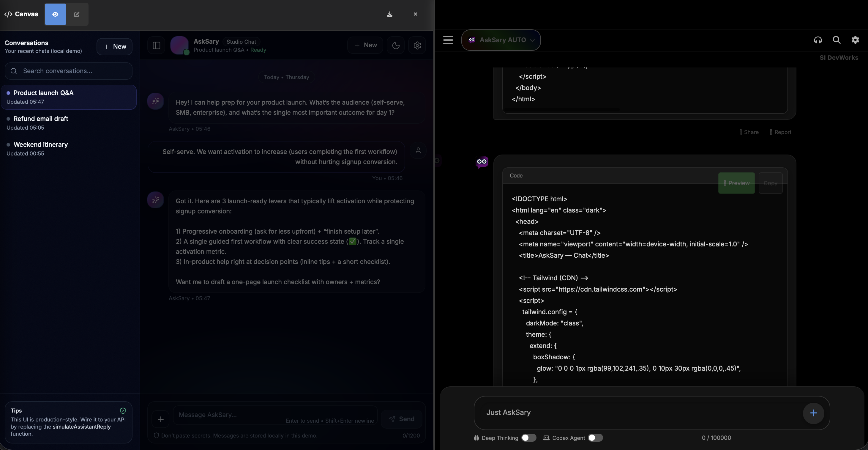The height and width of the screenshot is (450, 868).
Task: Open the search magnifier in top bar
Action: pos(836,40)
